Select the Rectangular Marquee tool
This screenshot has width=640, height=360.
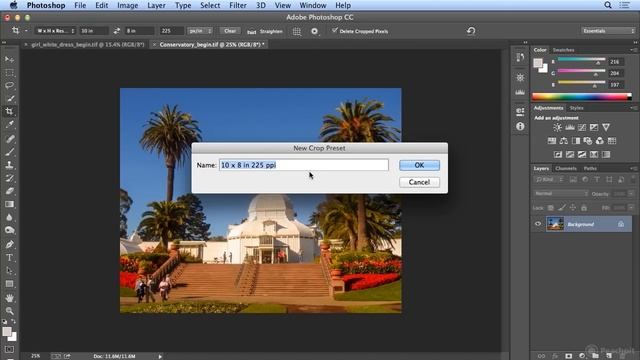(9, 73)
